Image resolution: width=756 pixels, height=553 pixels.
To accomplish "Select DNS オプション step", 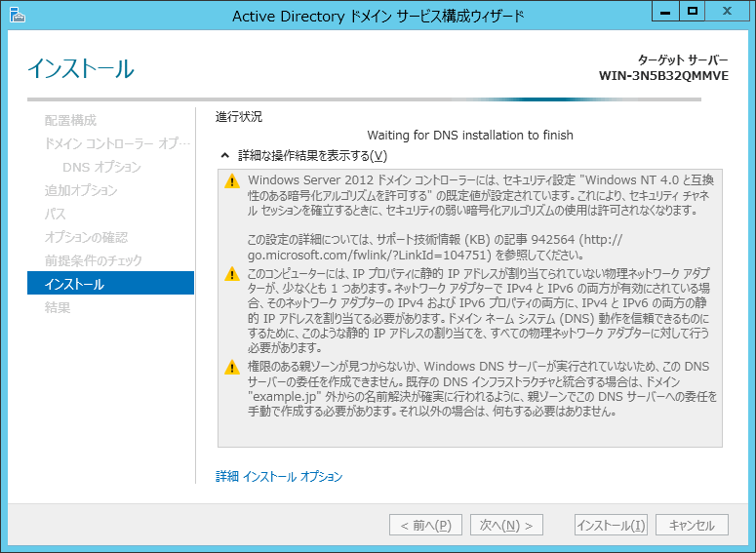I will pos(101,167).
